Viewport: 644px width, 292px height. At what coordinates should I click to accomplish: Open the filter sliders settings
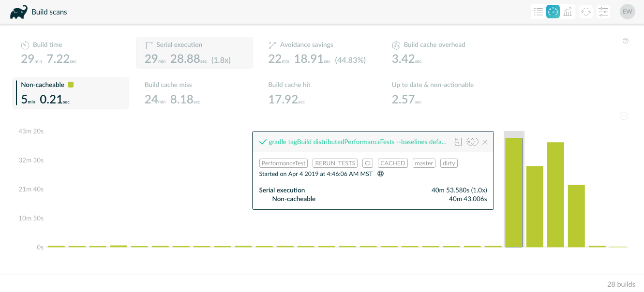point(603,12)
